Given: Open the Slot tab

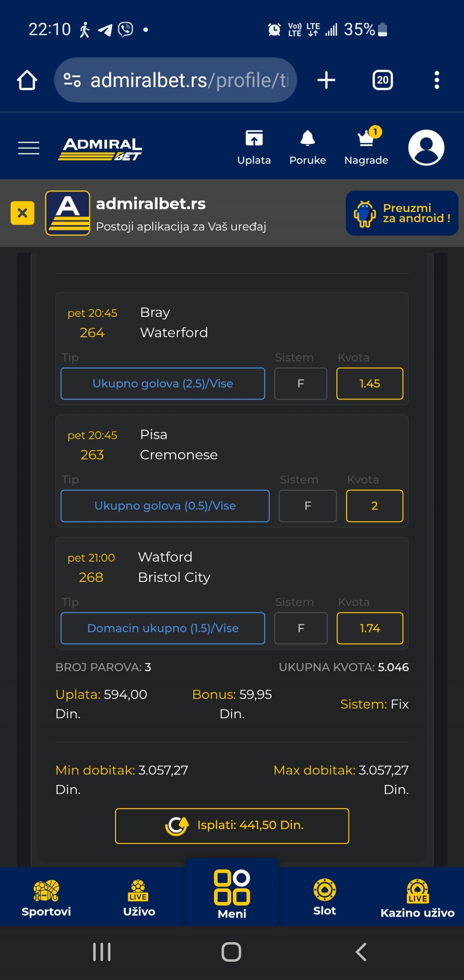Looking at the screenshot, I should point(324,897).
